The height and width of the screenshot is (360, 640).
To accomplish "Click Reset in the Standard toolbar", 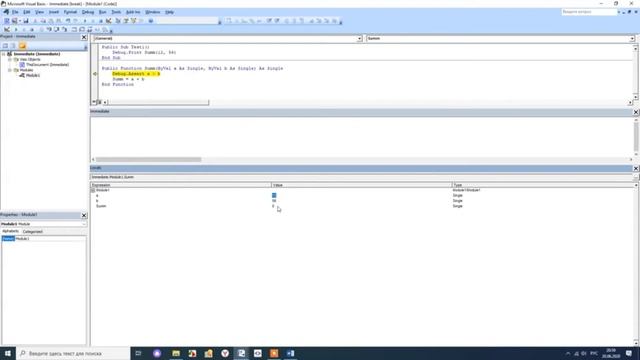I will 101,21.
